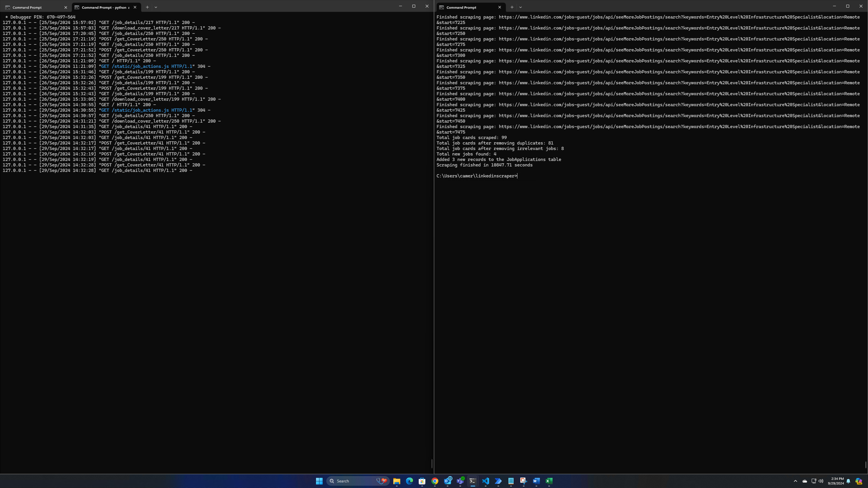This screenshot has width=868, height=488.
Task: Minimize the right terminal window
Action: (834, 6)
